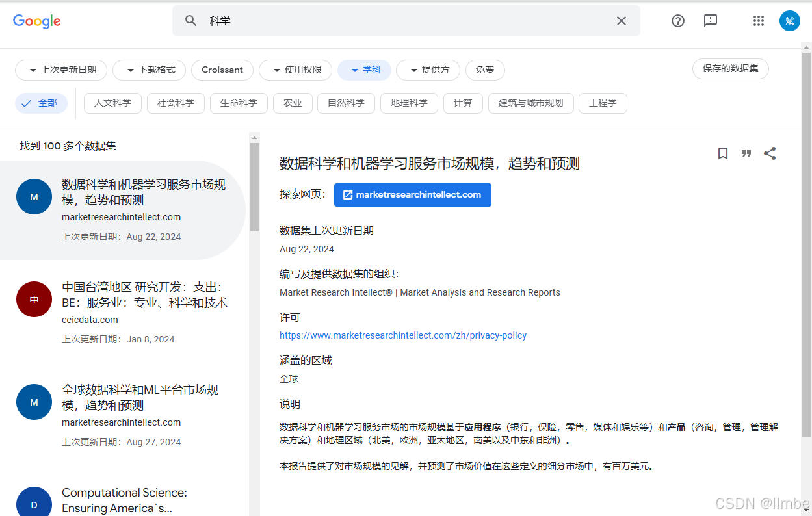
Task: Select the 社会科学 subject chip
Action: click(176, 103)
